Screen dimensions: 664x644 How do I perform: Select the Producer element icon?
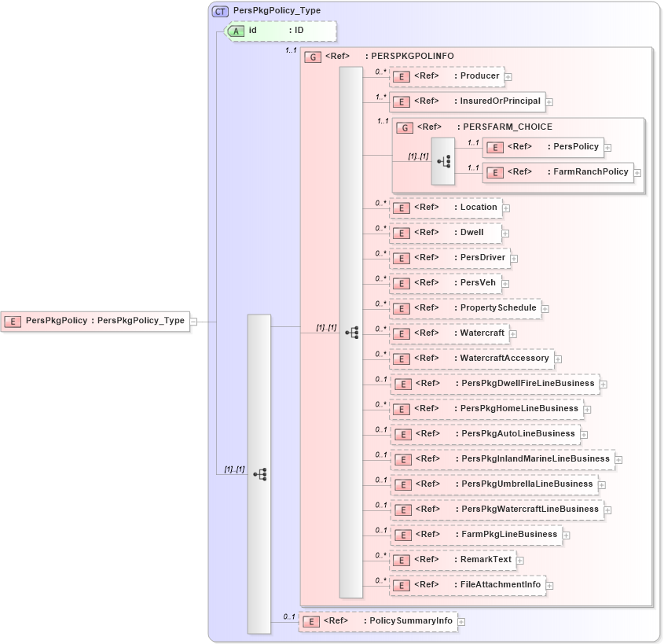click(x=401, y=76)
